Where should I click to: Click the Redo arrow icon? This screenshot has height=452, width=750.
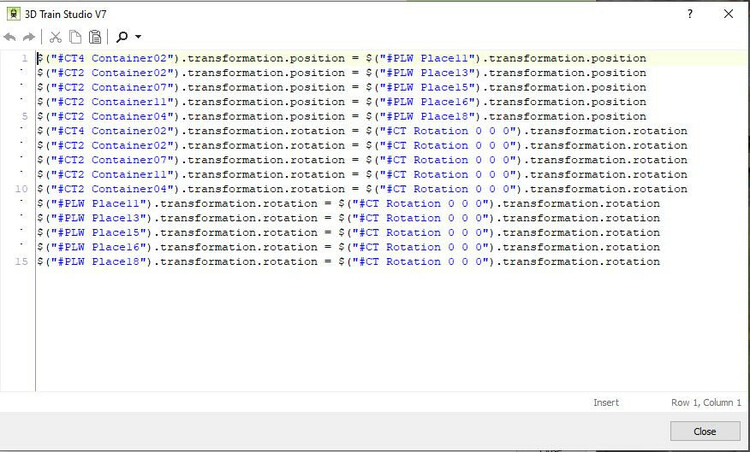29,37
